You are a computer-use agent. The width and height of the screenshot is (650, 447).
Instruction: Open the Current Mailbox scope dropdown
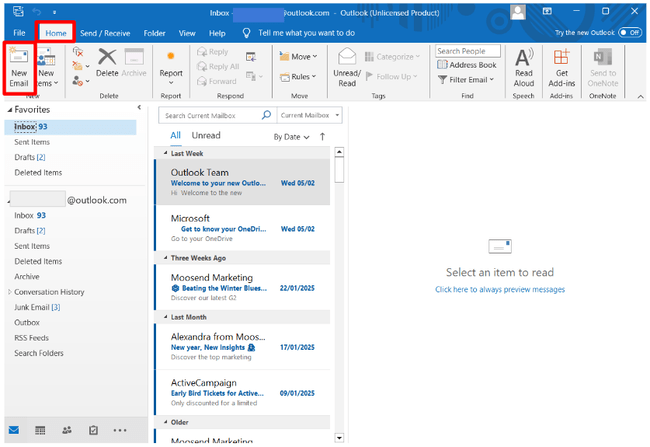click(x=310, y=115)
